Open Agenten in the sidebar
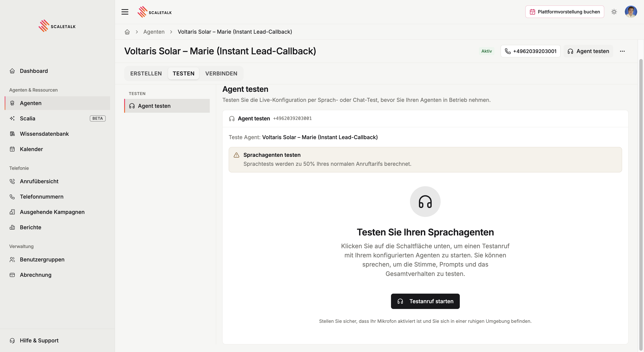Viewport: 644px width, 352px height. click(57, 103)
